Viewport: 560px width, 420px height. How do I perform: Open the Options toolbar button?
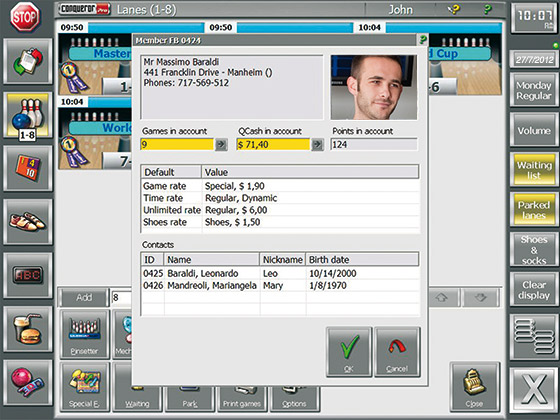tap(295, 400)
